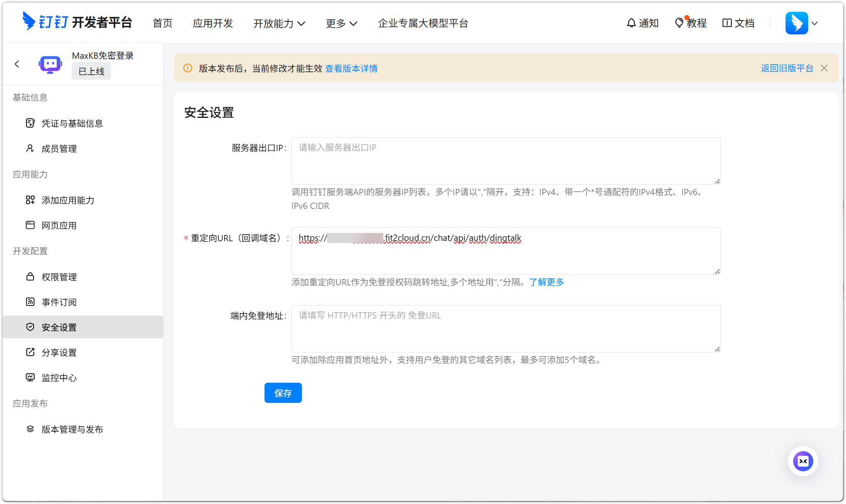The width and height of the screenshot is (846, 504).
Task: Dismiss the version notice banner
Action: click(x=823, y=68)
